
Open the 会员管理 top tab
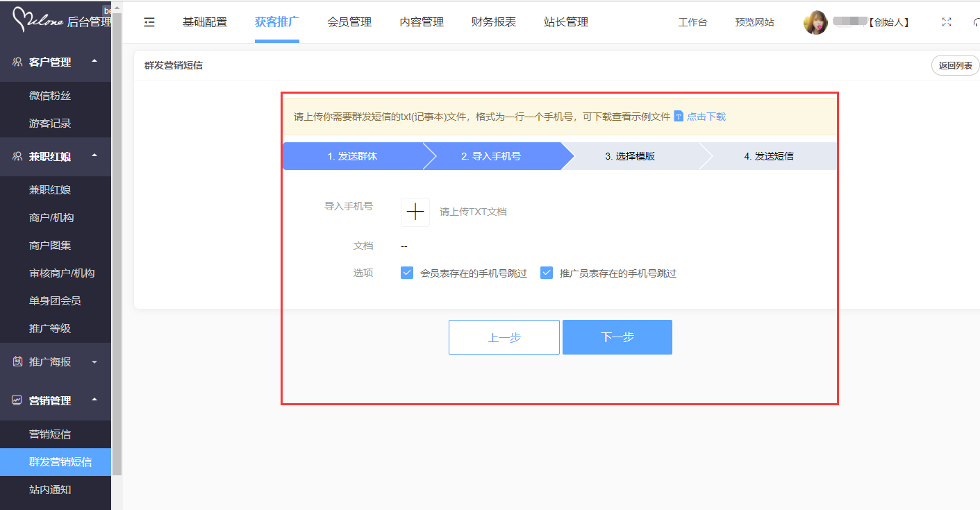349,22
